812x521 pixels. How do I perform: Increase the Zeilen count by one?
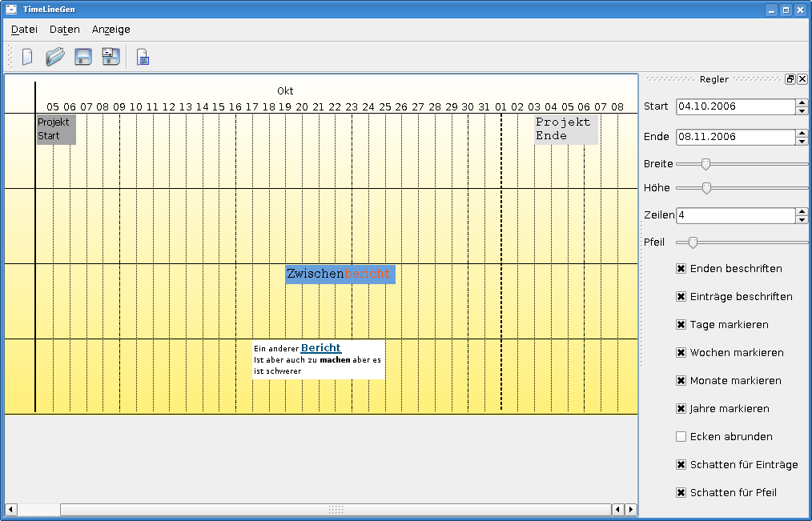pyautogui.click(x=802, y=212)
